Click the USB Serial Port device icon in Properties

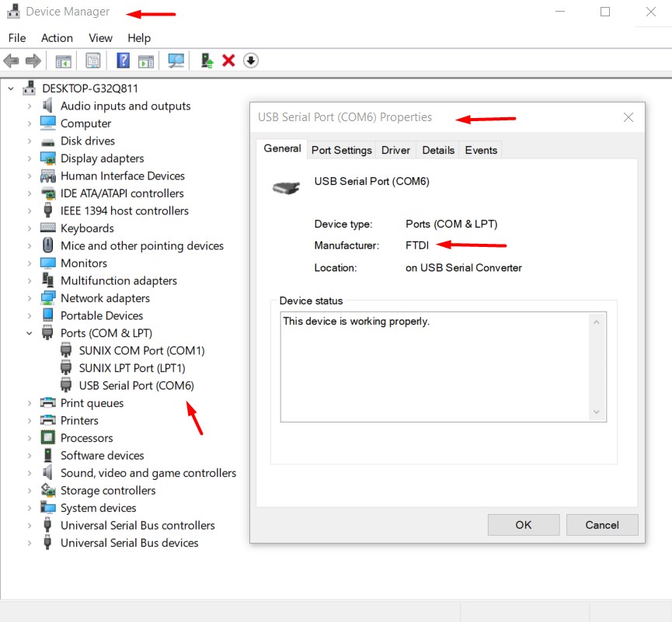click(287, 187)
